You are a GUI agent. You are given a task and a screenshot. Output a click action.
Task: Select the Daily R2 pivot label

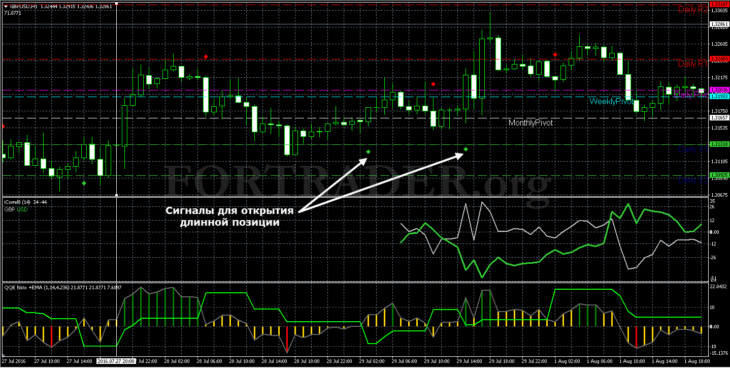692,9
